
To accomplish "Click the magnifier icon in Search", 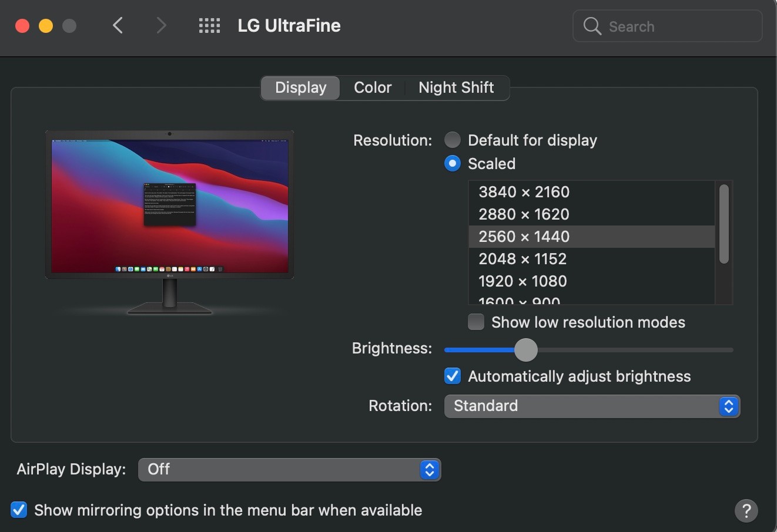I will [x=592, y=26].
